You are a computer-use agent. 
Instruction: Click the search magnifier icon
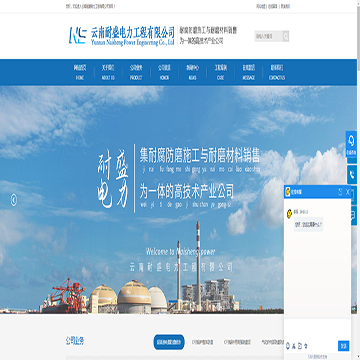[x=286, y=36]
